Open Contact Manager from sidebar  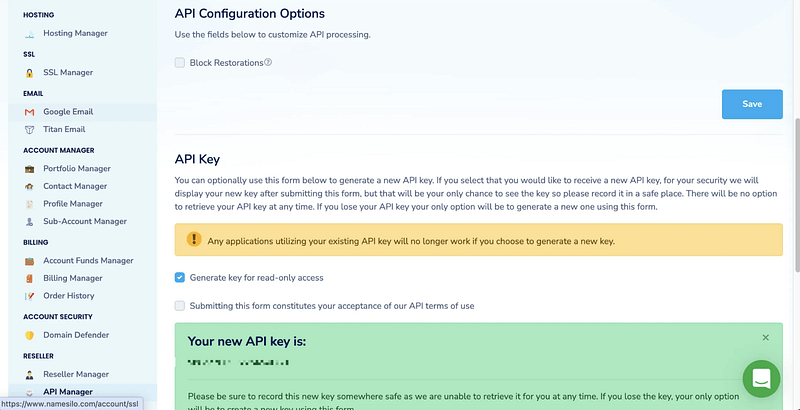pyautogui.click(x=75, y=186)
